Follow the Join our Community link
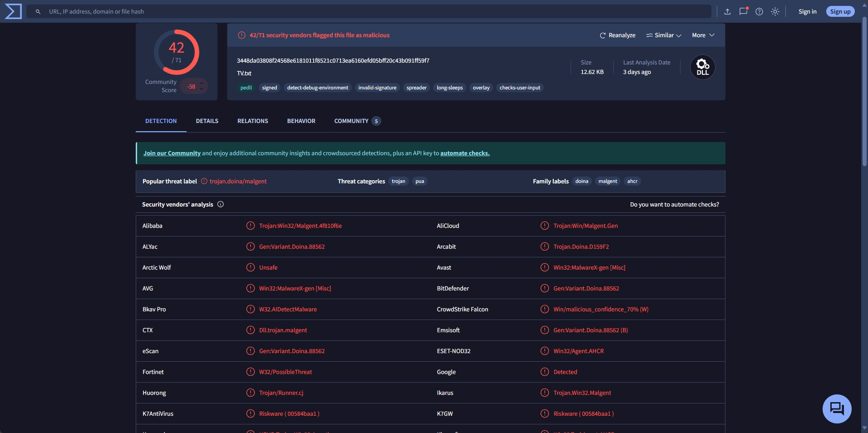 coord(171,153)
